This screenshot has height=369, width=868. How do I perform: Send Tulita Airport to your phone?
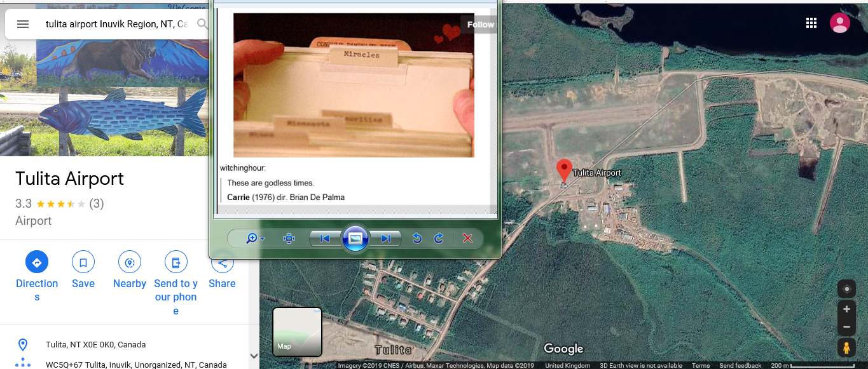pos(176,283)
